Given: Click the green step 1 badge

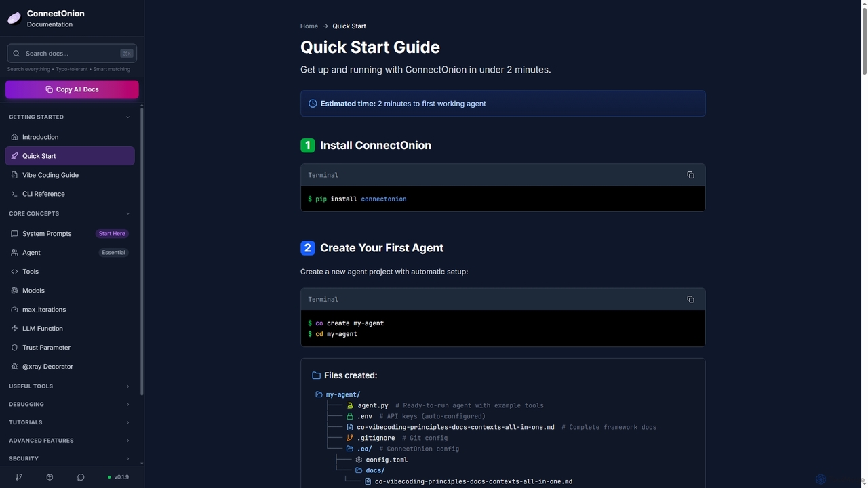Looking at the screenshot, I should [307, 145].
